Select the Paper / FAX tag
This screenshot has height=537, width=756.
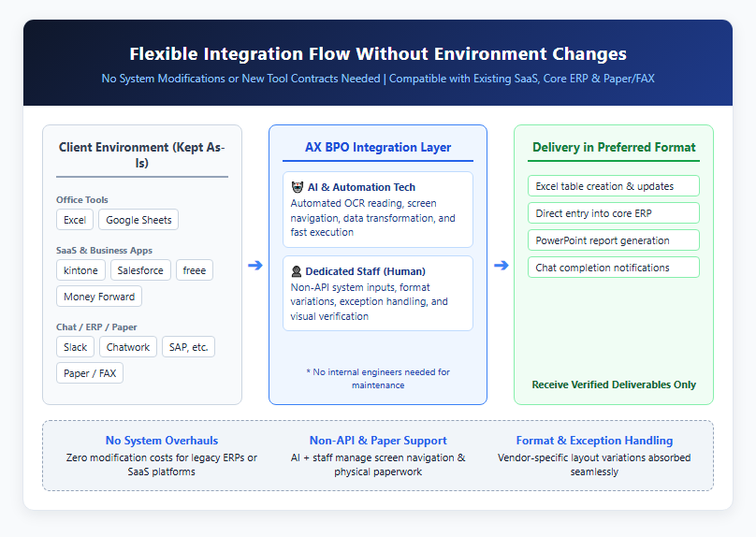click(90, 373)
